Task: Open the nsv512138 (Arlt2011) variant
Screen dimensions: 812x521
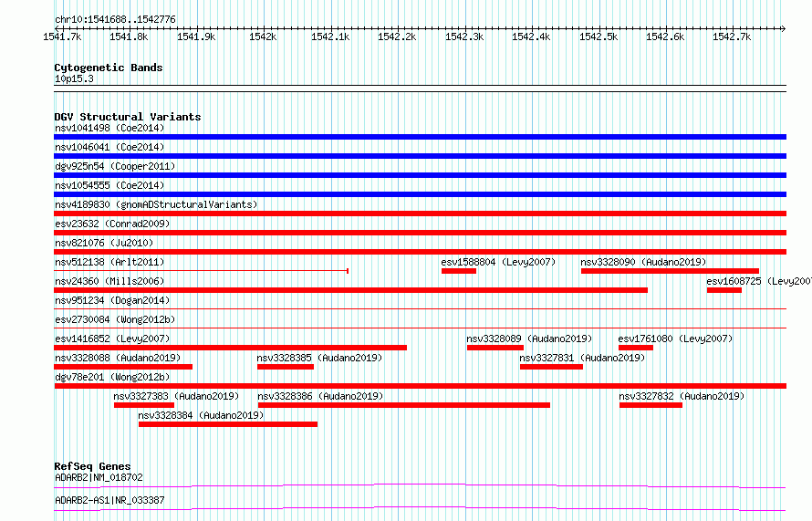Action: (109, 262)
